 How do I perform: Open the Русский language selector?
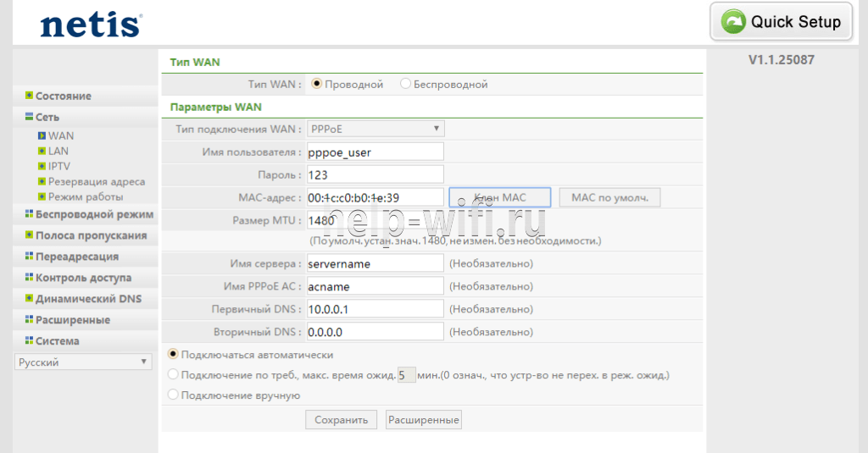83,362
